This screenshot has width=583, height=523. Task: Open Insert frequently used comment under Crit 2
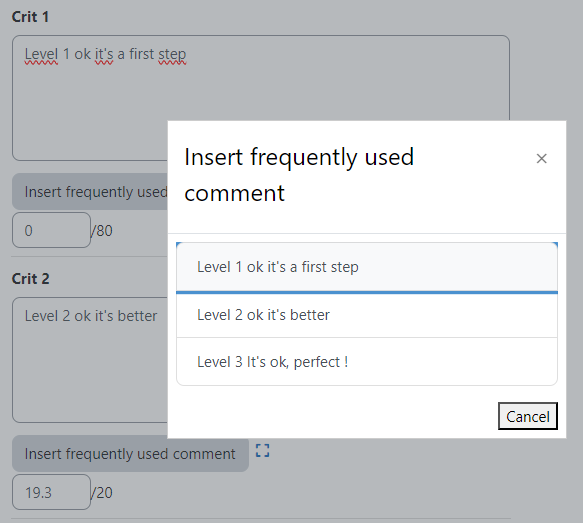[130, 454]
